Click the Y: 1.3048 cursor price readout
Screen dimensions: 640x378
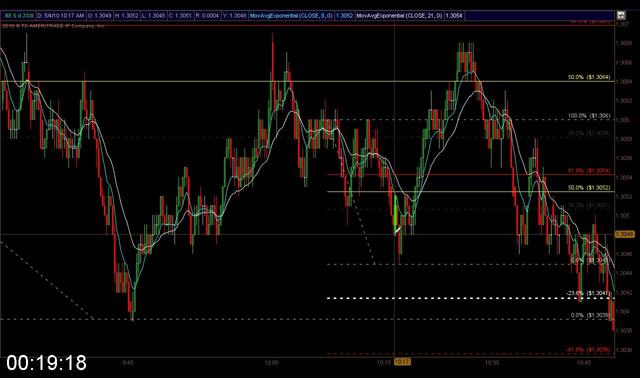[x=234, y=16]
